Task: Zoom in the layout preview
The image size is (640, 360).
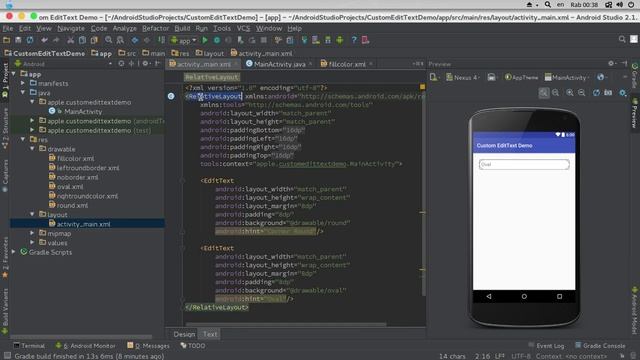Action: point(570,93)
